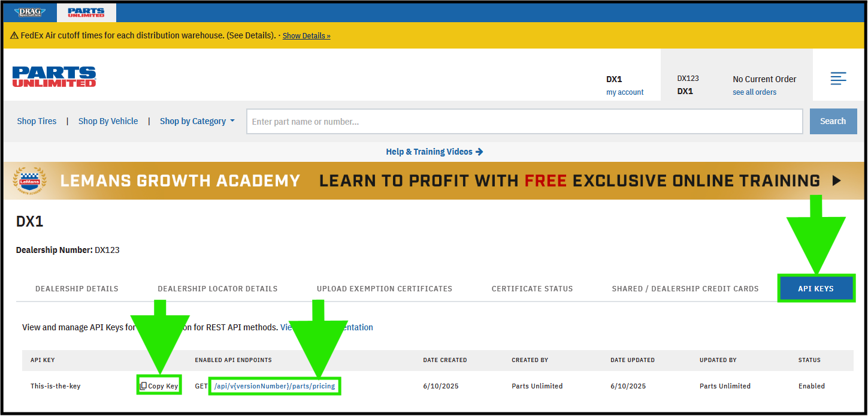Switch to the Drag Specialties site tab

[x=30, y=13]
